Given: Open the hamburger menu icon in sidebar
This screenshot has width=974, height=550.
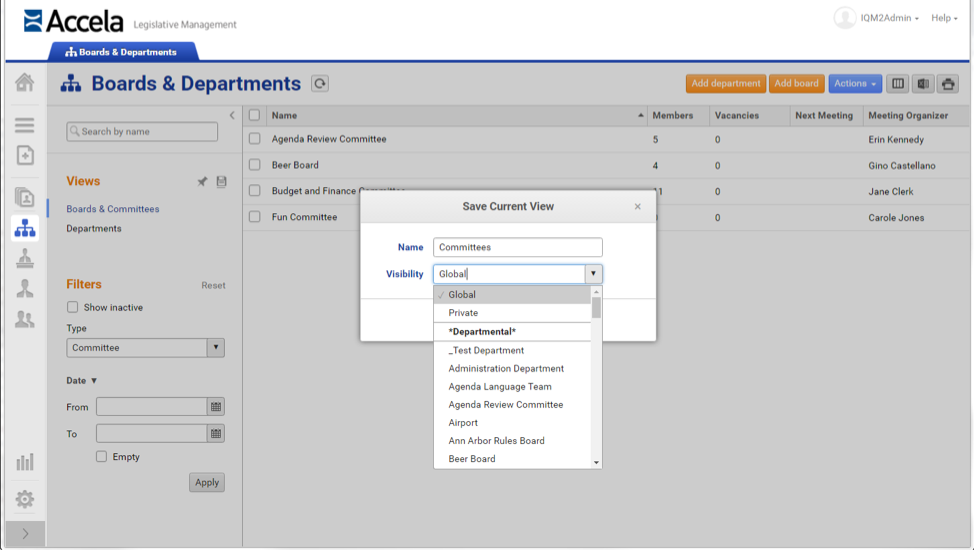Looking at the screenshot, I should coord(25,125).
